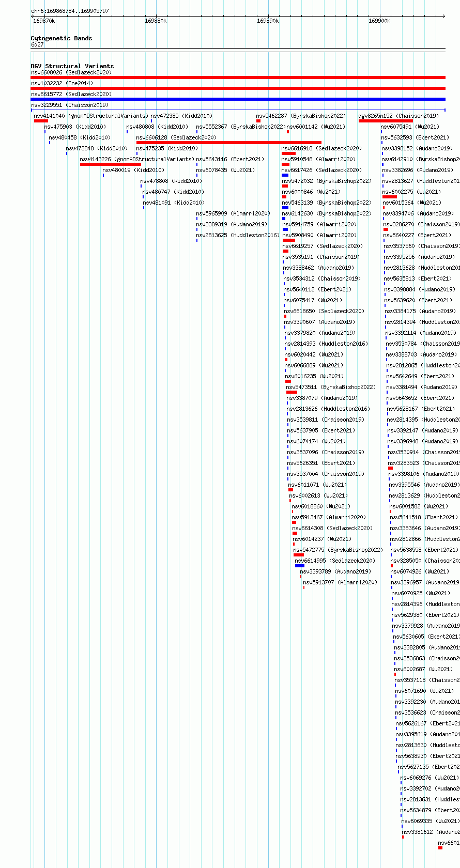460x868 pixels.
Task: Click the chr6:169868784..169905797 coordinate label
Action: (70, 11)
